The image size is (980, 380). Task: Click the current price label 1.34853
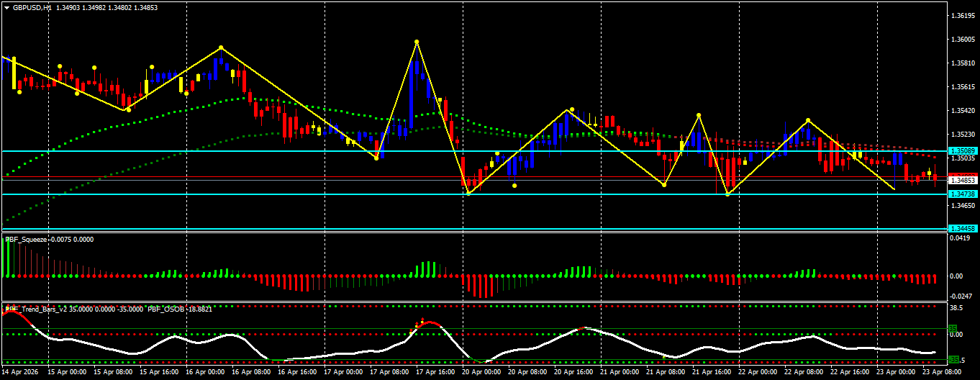pyautogui.click(x=962, y=181)
